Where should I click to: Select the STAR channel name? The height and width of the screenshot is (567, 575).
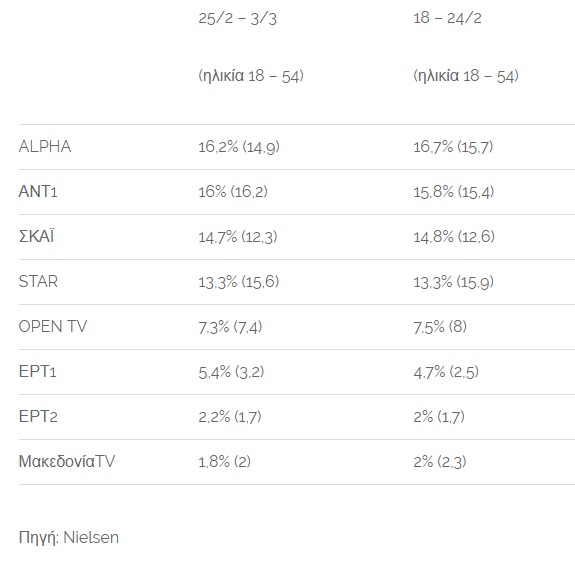pyautogui.click(x=38, y=282)
